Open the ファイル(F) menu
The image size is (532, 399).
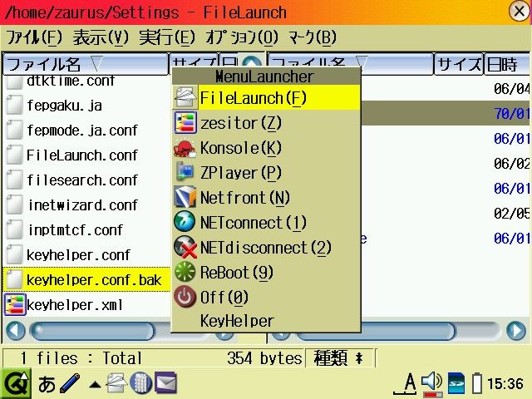pos(34,37)
